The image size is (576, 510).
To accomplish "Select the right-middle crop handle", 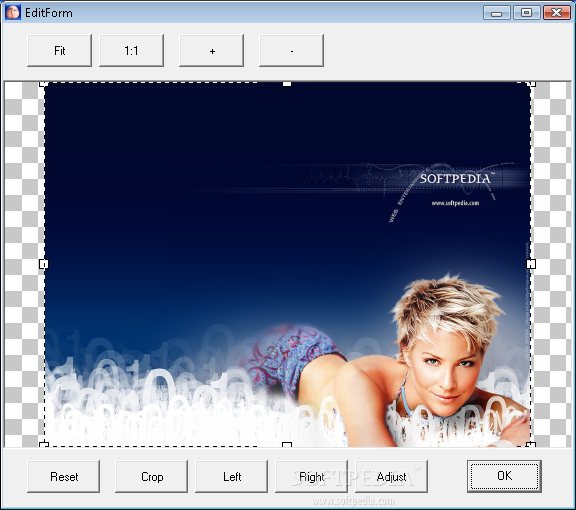I will click(531, 264).
